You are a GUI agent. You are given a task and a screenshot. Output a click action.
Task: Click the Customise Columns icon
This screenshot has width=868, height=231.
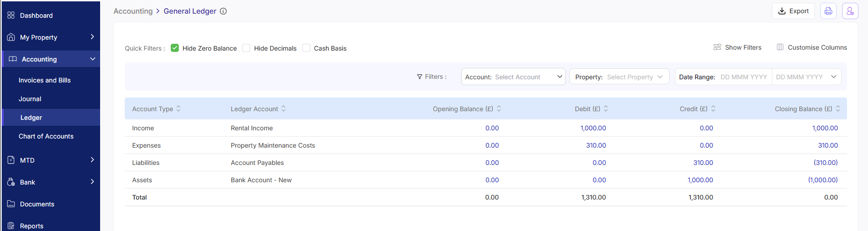coord(780,47)
